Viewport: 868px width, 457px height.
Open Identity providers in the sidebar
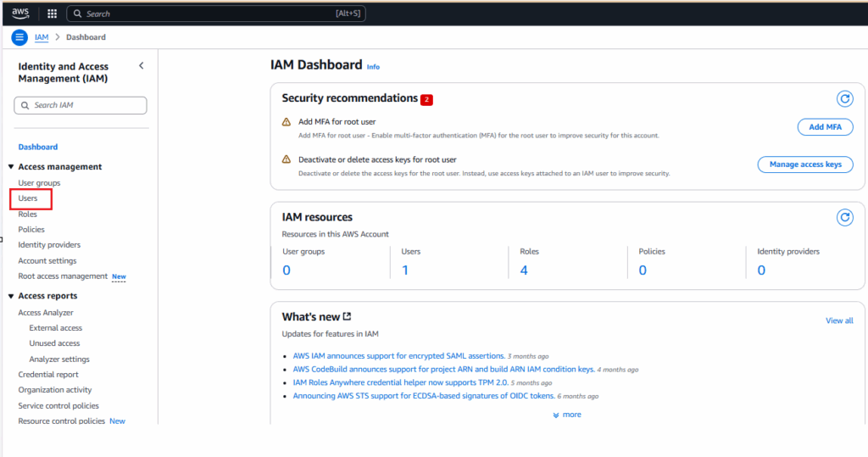point(49,245)
